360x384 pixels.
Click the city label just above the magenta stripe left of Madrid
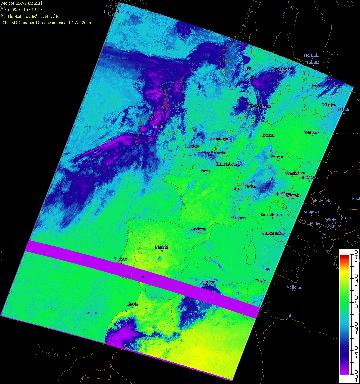pyautogui.click(x=119, y=259)
